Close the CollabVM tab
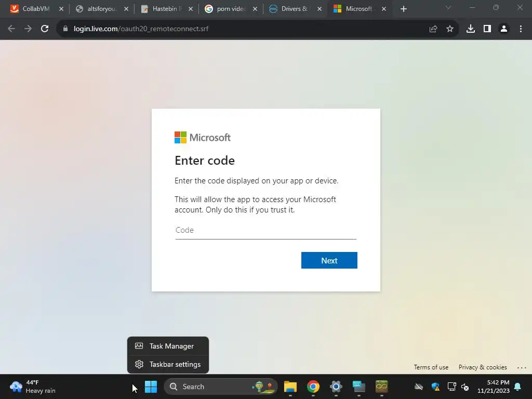This screenshot has width=532, height=399. point(61,9)
